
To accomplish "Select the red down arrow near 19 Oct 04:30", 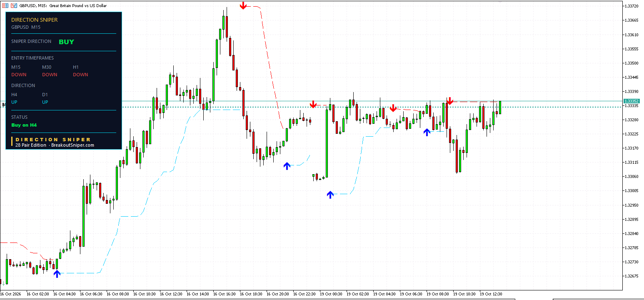I will click(393, 108).
